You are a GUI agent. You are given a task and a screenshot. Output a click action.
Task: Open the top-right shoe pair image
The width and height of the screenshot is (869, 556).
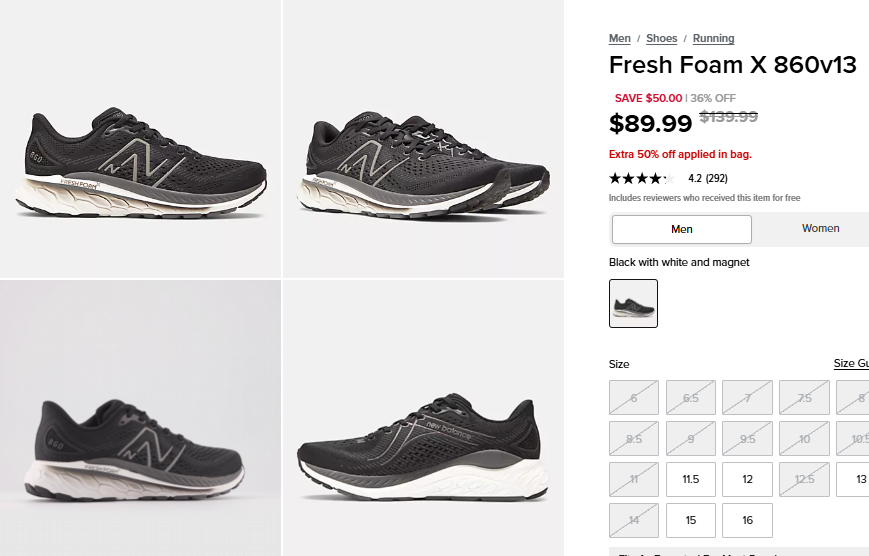click(423, 139)
